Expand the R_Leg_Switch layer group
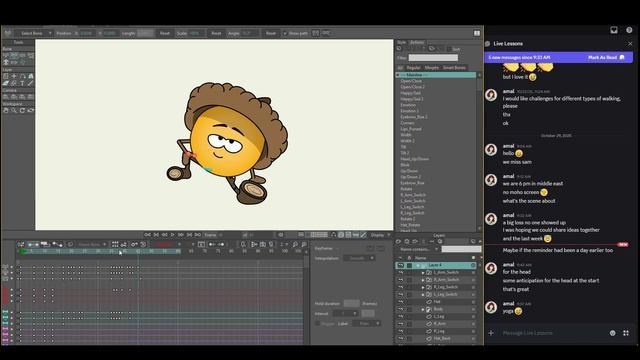The height and width of the screenshot is (360, 640). (423, 287)
